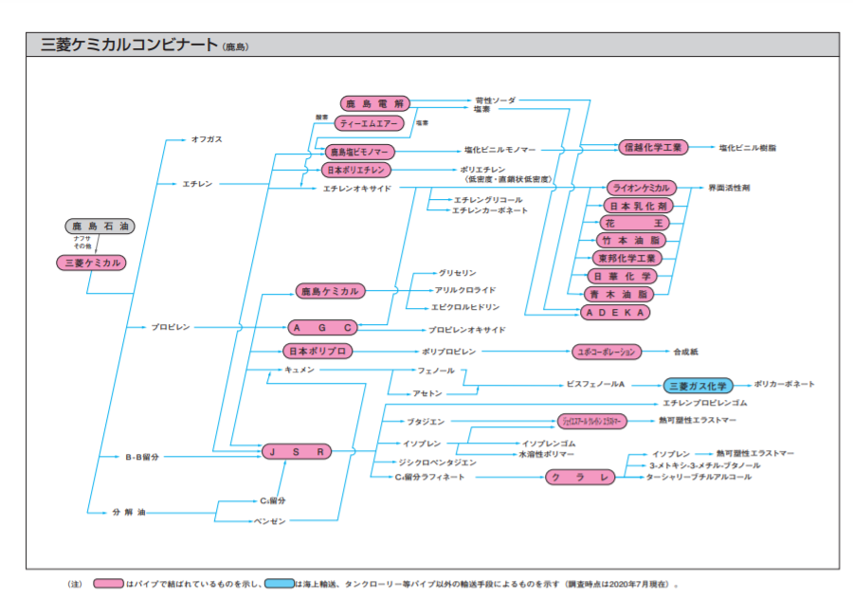The width and height of the screenshot is (853, 616).
Task: Select the 鹿島電解 company box
Action: [374, 103]
